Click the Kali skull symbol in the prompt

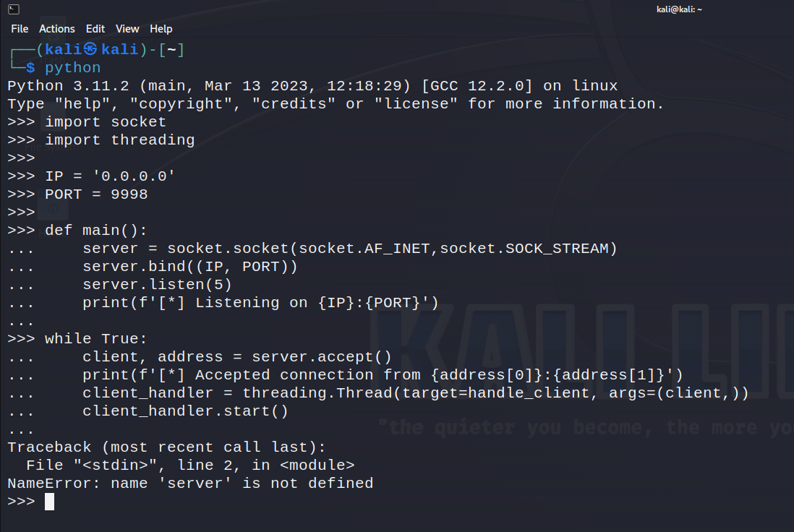click(90, 50)
